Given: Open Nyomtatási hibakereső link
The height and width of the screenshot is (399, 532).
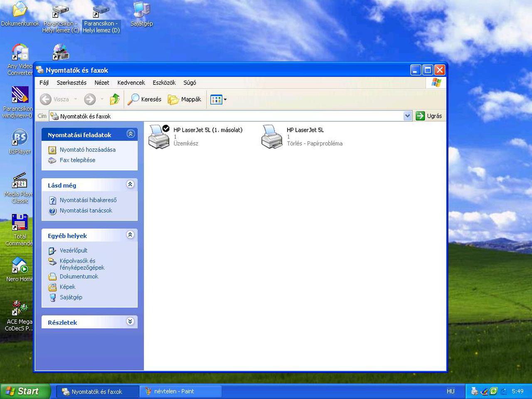Looking at the screenshot, I should coord(88,200).
